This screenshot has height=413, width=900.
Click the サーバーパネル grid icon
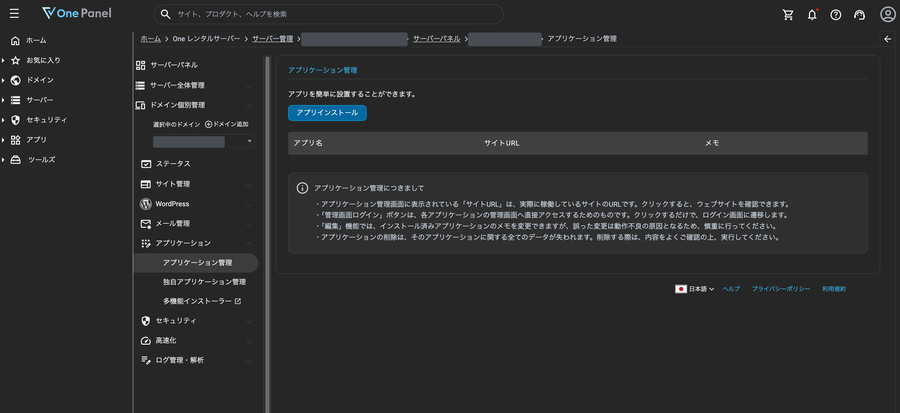pos(141,65)
